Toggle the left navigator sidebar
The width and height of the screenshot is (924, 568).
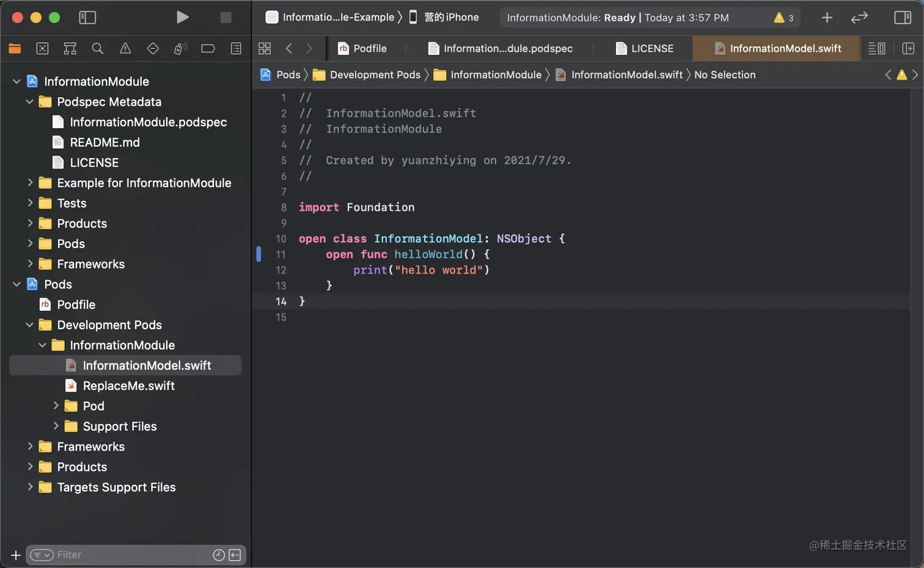[x=87, y=17]
